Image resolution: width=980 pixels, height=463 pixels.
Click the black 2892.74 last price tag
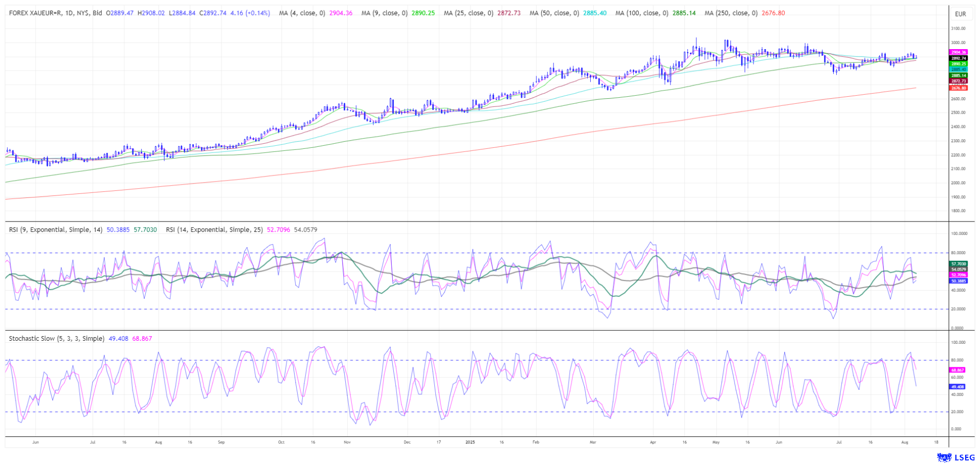point(958,58)
